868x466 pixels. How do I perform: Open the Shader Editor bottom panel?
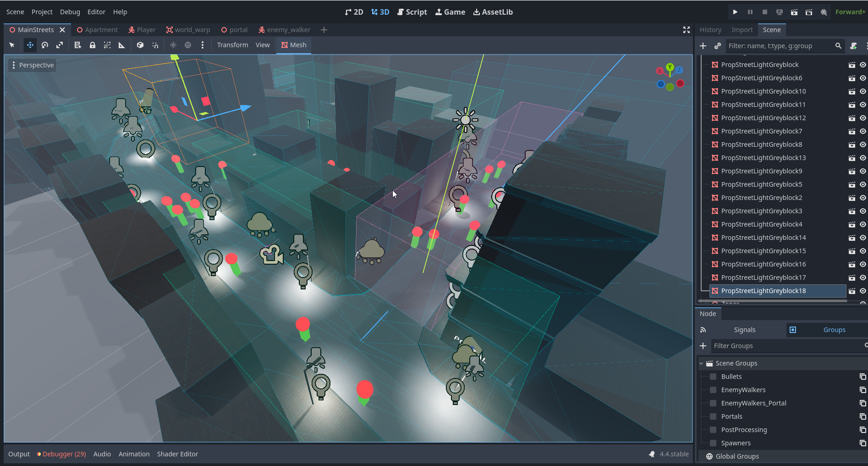[x=177, y=454]
